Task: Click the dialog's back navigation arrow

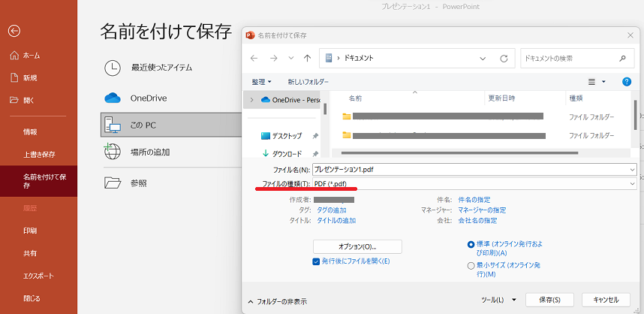Action: click(254, 59)
